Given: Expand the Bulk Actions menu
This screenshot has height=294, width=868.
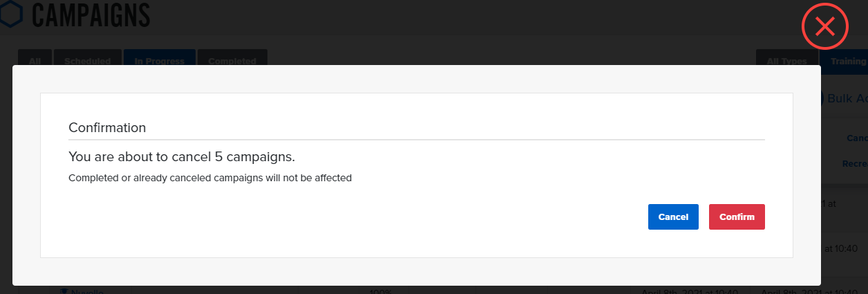Looking at the screenshot, I should [847, 98].
